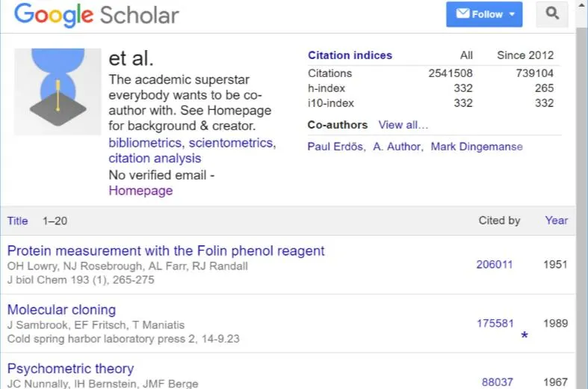
Task: Click the envelope icon on Follow button
Action: coord(462,14)
